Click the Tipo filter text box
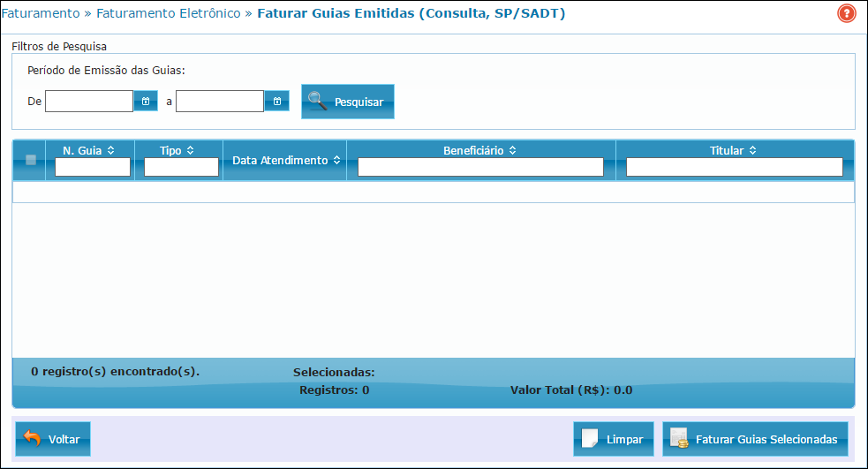 pyautogui.click(x=181, y=167)
